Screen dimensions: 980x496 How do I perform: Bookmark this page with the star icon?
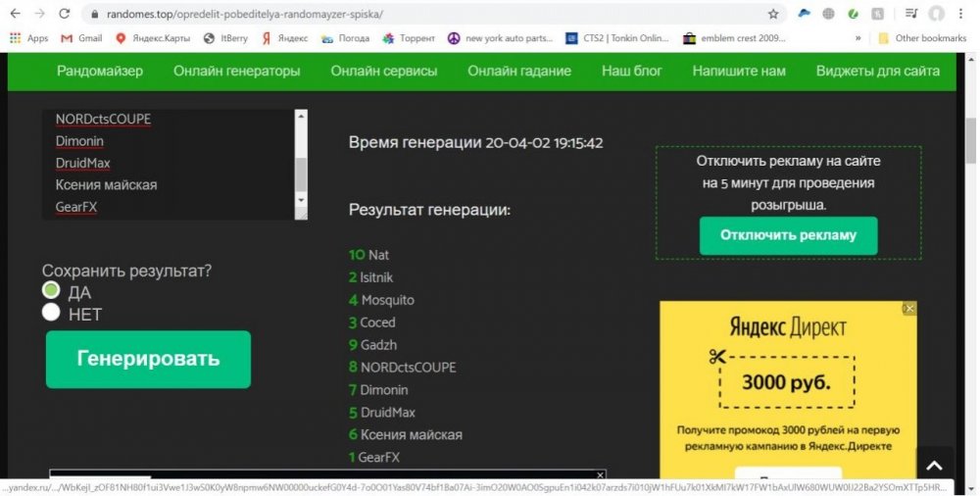pos(773,14)
